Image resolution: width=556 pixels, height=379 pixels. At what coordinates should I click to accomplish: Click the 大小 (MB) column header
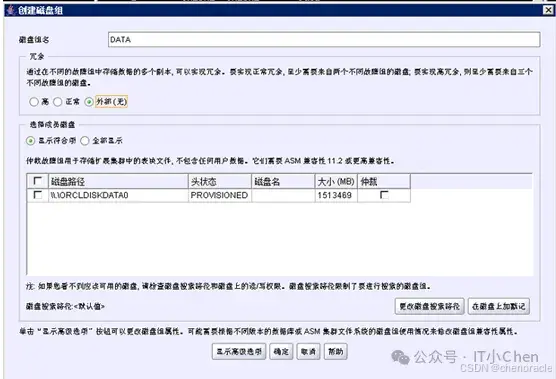[336, 182]
